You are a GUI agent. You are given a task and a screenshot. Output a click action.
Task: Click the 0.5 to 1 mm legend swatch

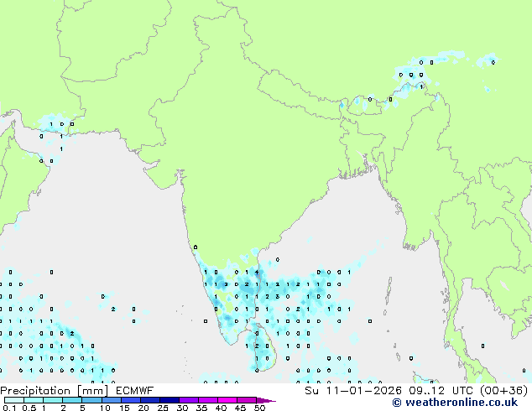click(x=34, y=400)
